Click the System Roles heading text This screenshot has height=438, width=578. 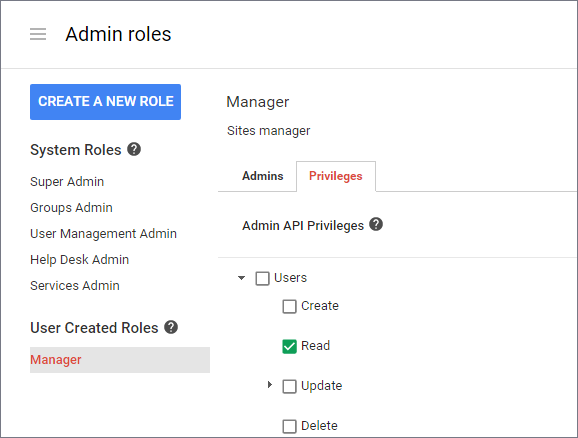(76, 150)
